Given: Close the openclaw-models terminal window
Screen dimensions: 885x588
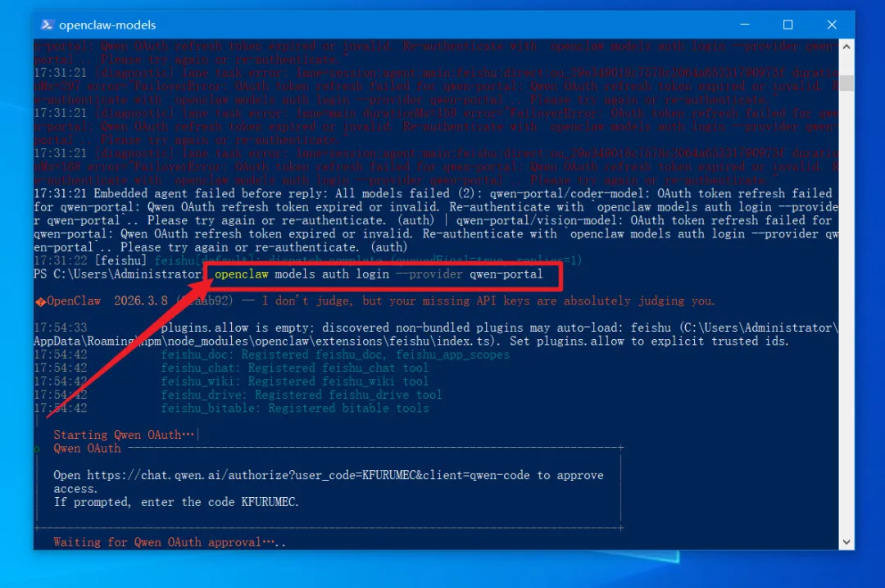Looking at the screenshot, I should click(x=832, y=25).
